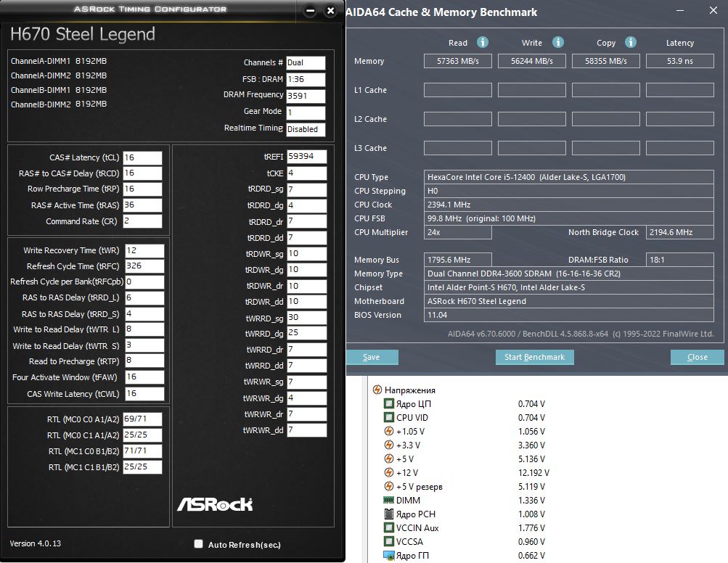728x563 pixels.
Task: Click the DIMM 1.336 V voltage value
Action: tap(531, 501)
